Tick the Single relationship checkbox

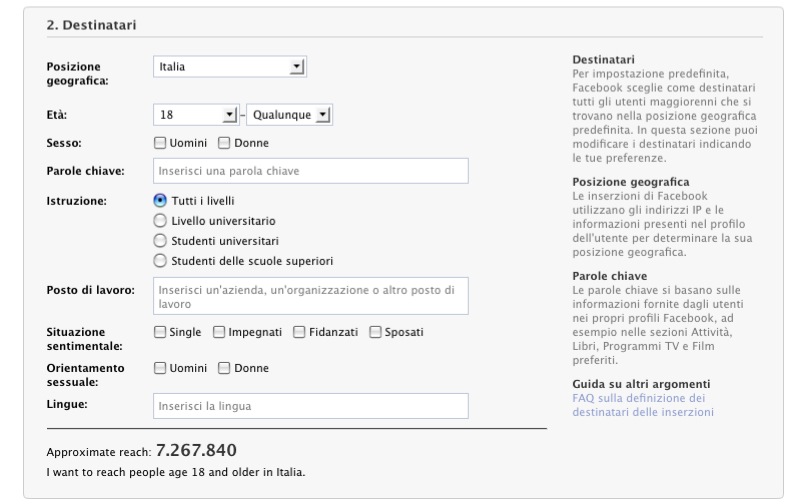[x=160, y=332]
